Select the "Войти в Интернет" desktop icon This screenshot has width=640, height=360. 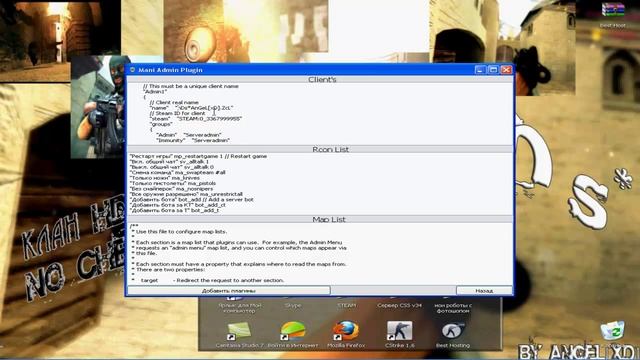coord(293,335)
